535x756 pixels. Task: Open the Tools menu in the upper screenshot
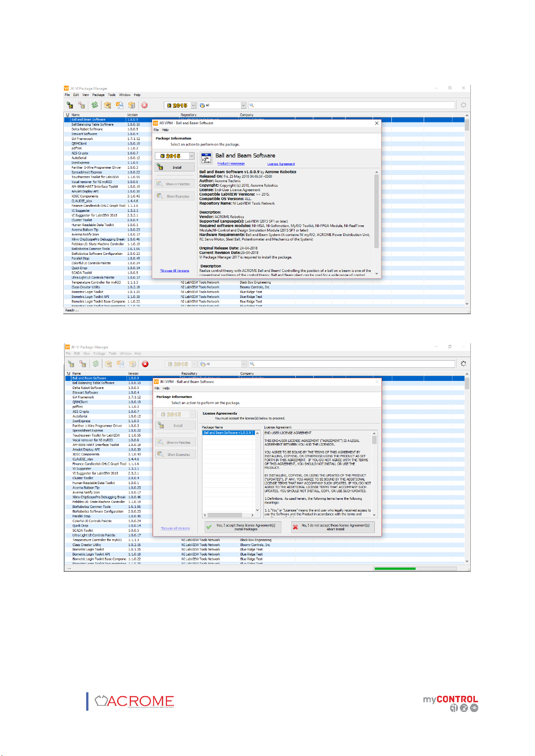112,95
